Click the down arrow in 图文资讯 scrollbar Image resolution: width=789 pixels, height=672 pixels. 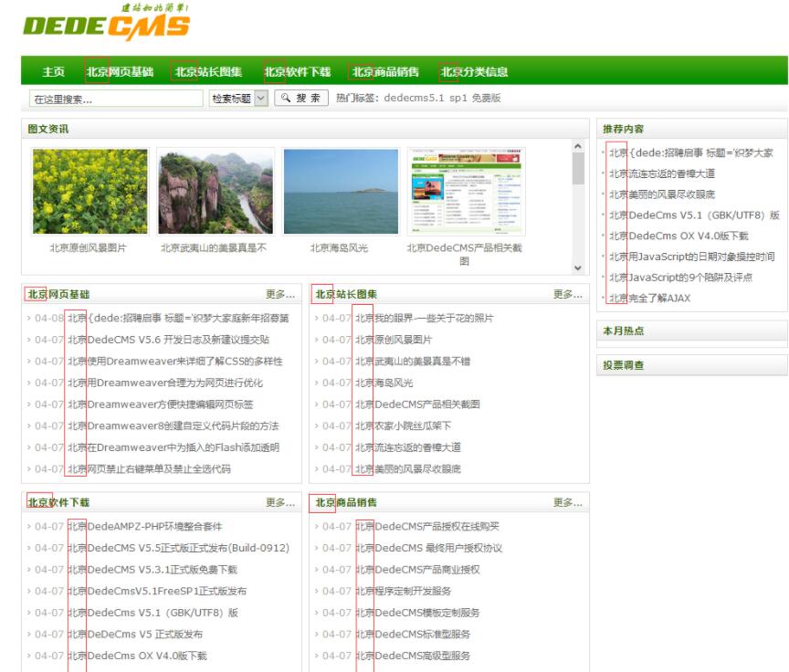[577, 268]
